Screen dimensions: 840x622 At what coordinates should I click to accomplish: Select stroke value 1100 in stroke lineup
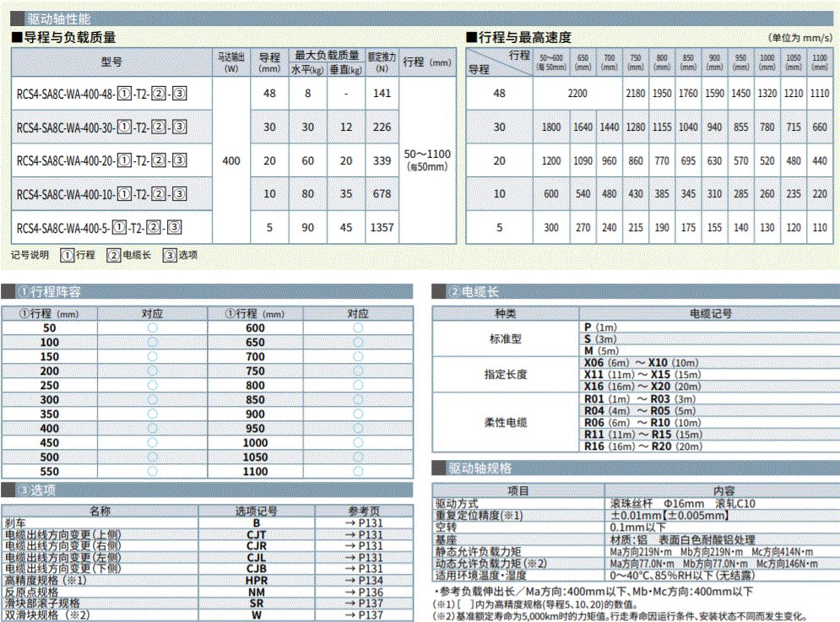coord(255,472)
